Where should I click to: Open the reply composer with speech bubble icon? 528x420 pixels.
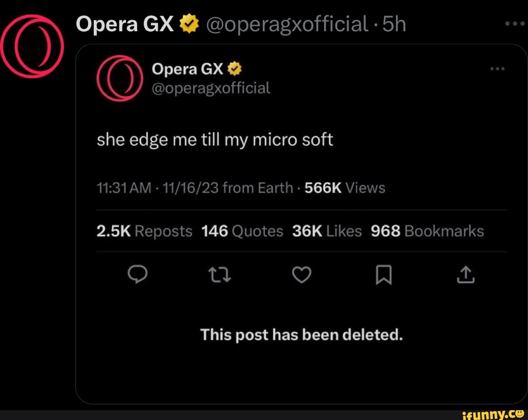point(138,275)
